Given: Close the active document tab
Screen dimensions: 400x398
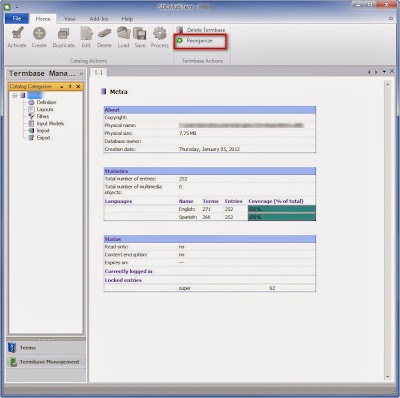Looking at the screenshot, I should coord(392,71).
